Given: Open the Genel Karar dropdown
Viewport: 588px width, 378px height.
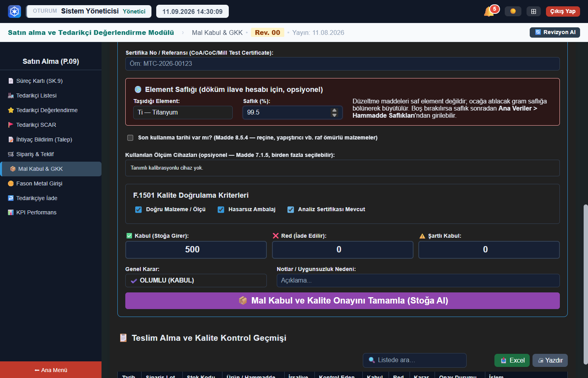Looking at the screenshot, I should click(x=196, y=281).
